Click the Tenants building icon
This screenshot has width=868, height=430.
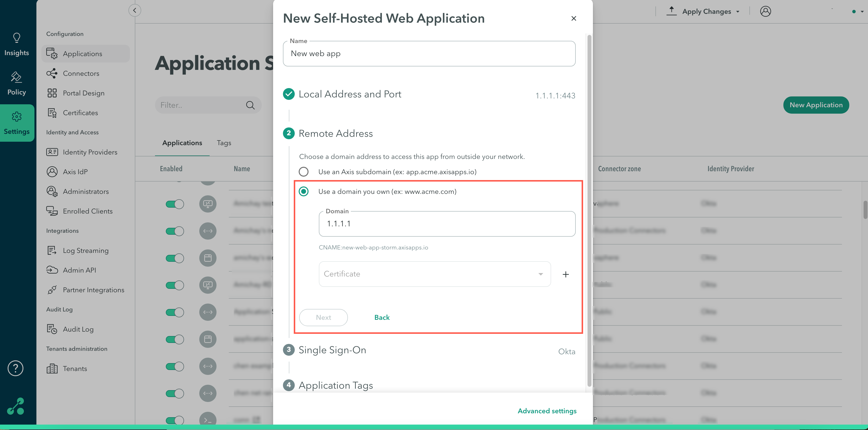(x=52, y=368)
